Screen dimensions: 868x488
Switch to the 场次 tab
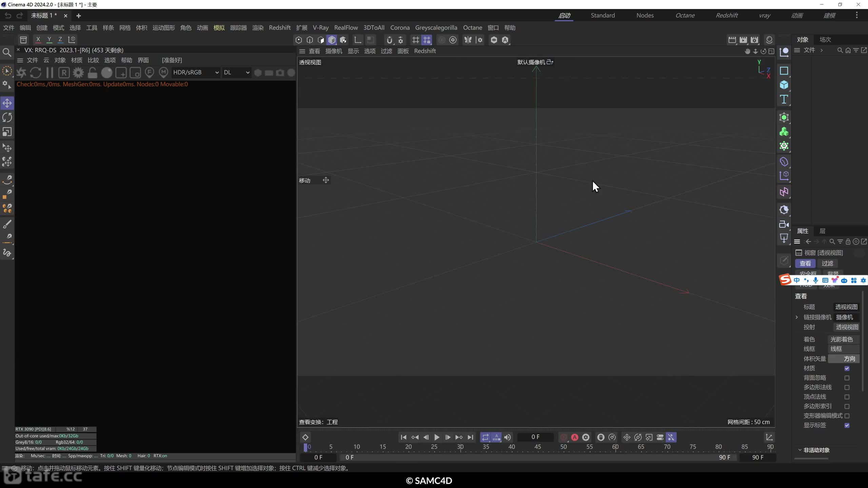tap(825, 40)
